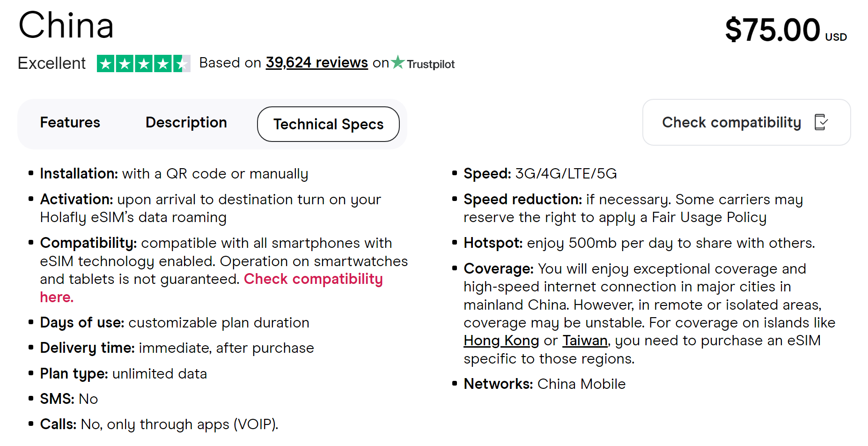Select the Technical Specs tab
The height and width of the screenshot is (446, 868).
pyautogui.click(x=328, y=124)
